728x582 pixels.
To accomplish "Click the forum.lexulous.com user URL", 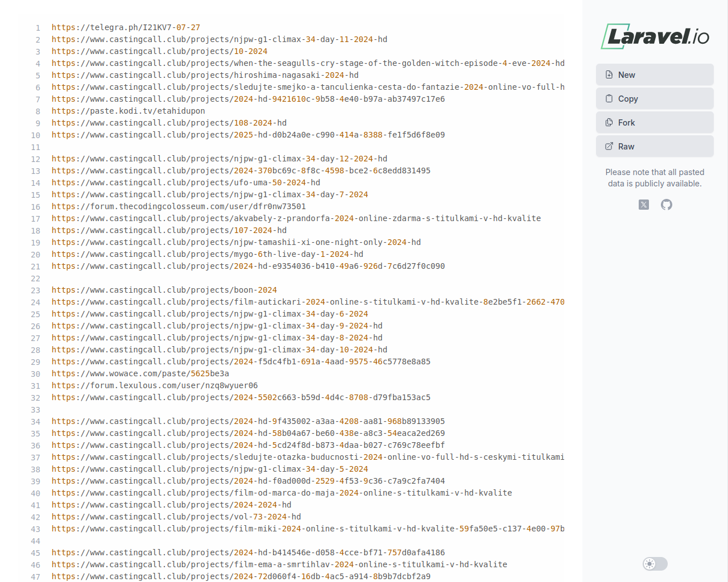I will tap(155, 385).
